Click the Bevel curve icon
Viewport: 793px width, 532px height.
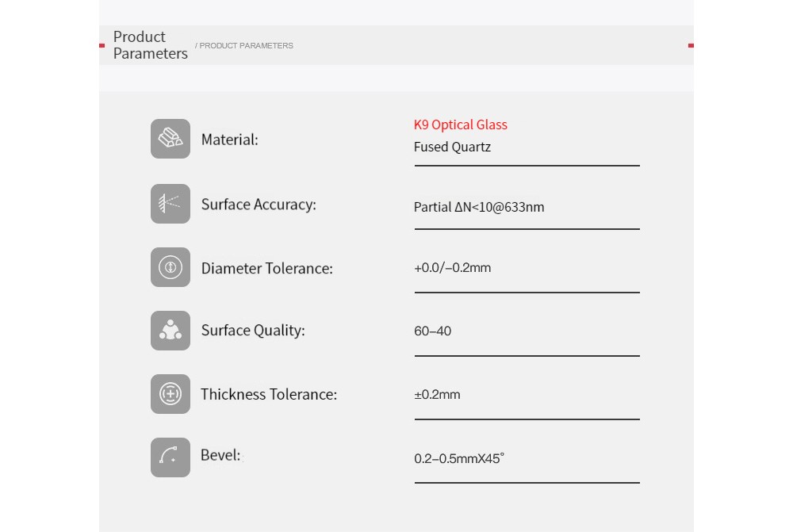click(x=170, y=457)
